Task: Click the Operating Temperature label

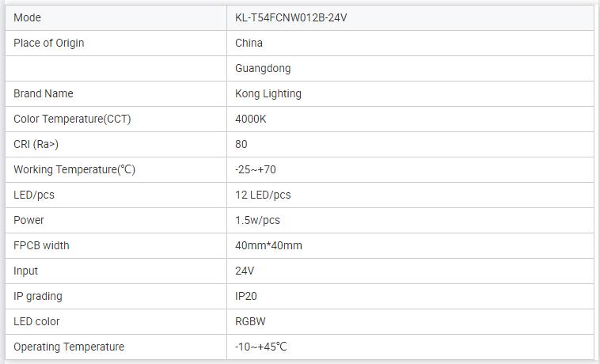Action: tap(69, 347)
